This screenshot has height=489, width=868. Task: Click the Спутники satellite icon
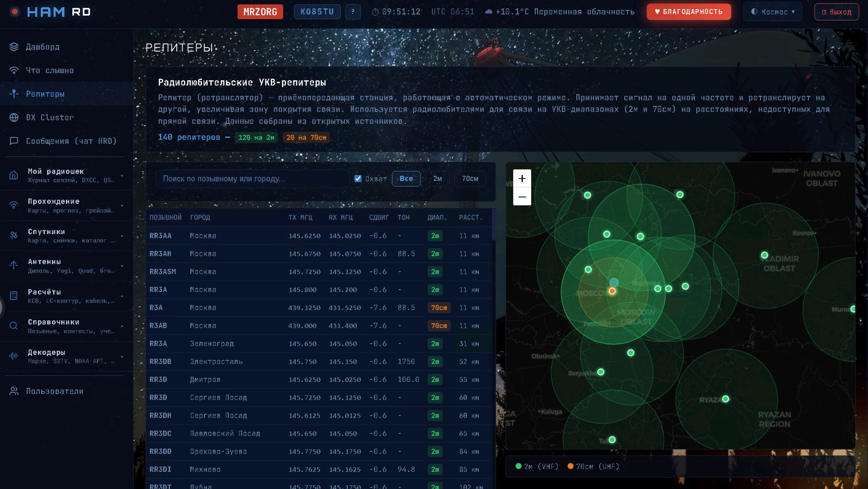[14, 235]
